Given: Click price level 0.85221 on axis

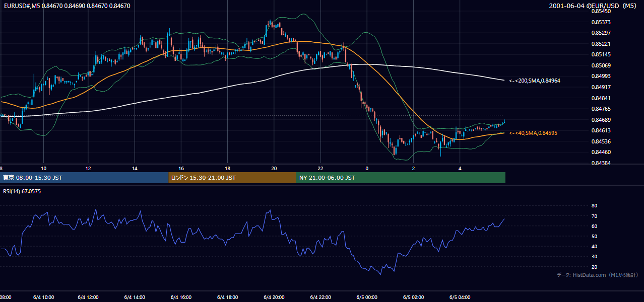Looking at the screenshot, I should pyautogui.click(x=601, y=44).
